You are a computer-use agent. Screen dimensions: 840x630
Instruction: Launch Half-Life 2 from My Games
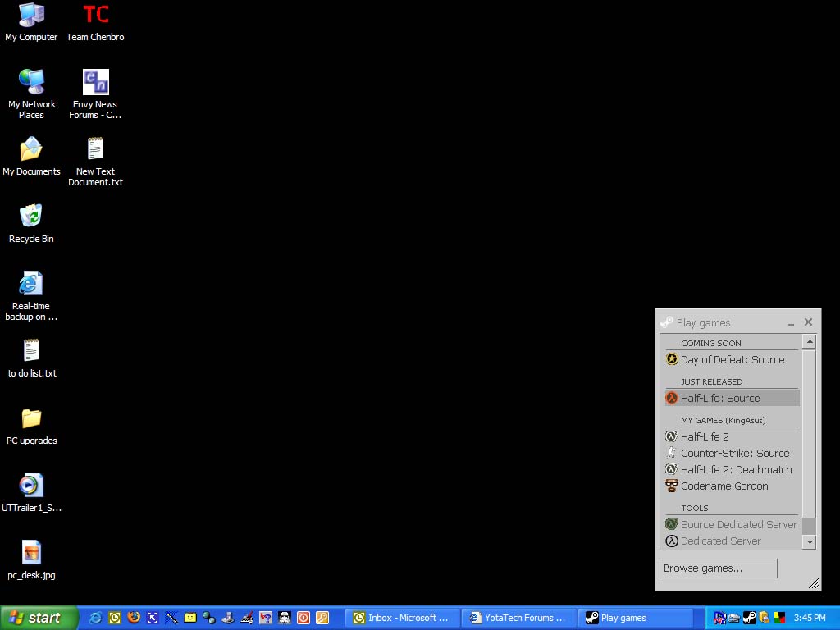[x=732, y=436]
